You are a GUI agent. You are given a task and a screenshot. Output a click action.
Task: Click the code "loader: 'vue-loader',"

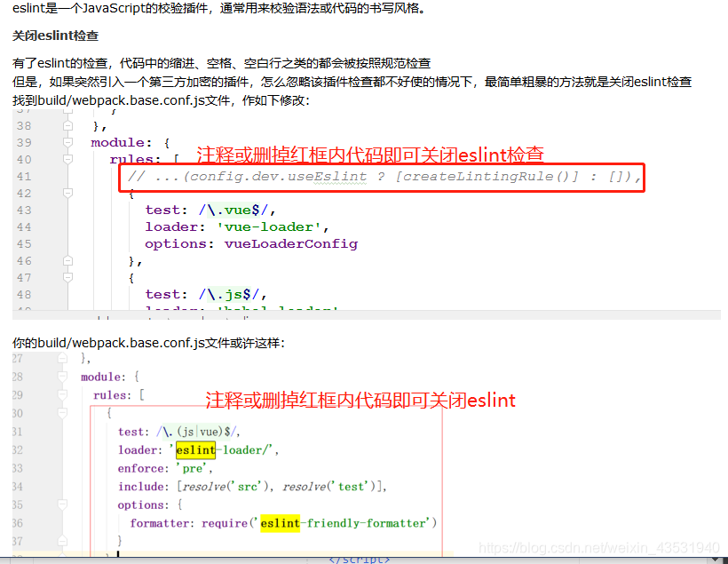[237, 226]
